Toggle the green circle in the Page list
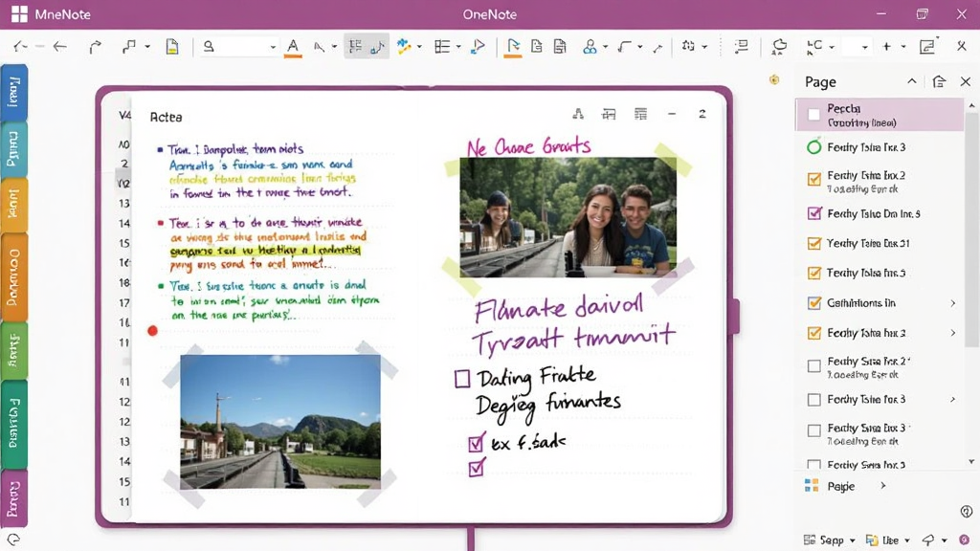The image size is (980, 551). pyautogui.click(x=813, y=147)
